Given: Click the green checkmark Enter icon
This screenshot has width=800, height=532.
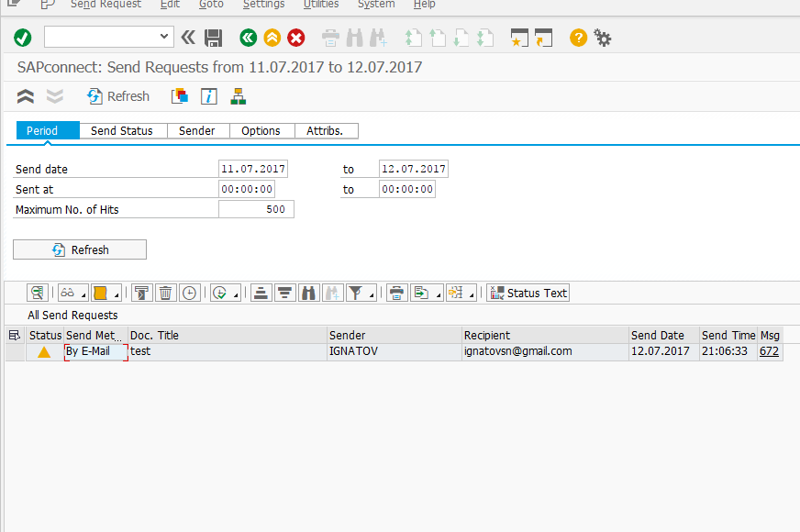Looking at the screenshot, I should point(22,38).
